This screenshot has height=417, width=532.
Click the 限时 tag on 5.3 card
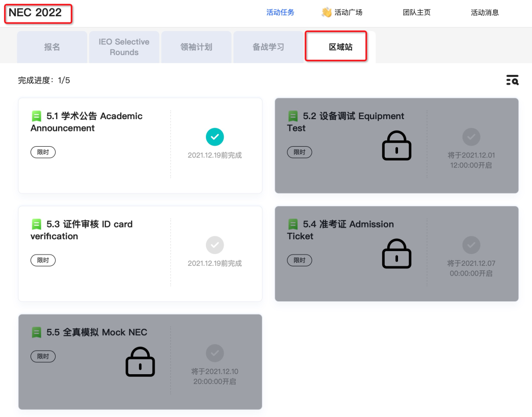pyautogui.click(x=43, y=260)
